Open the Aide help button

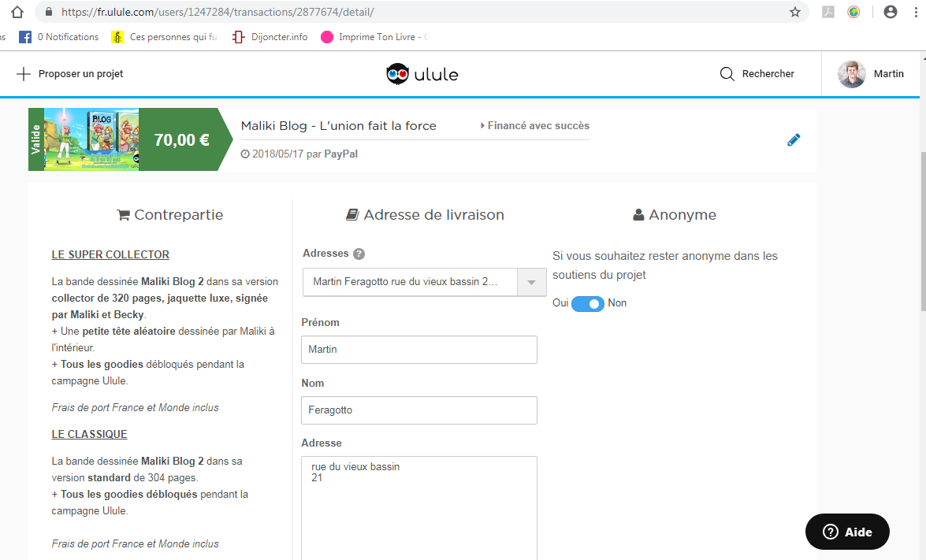tap(847, 532)
